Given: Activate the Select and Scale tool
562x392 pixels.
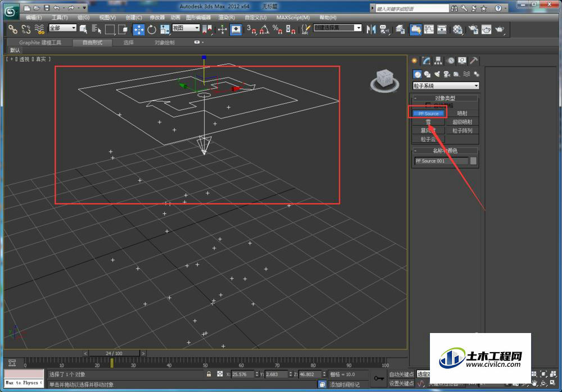Looking at the screenshot, I should tap(165, 29).
